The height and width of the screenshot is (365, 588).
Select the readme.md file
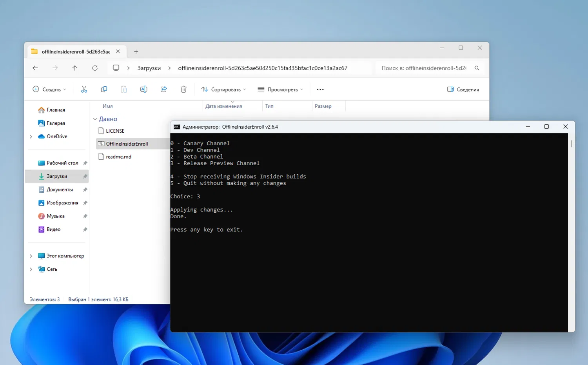pyautogui.click(x=118, y=157)
